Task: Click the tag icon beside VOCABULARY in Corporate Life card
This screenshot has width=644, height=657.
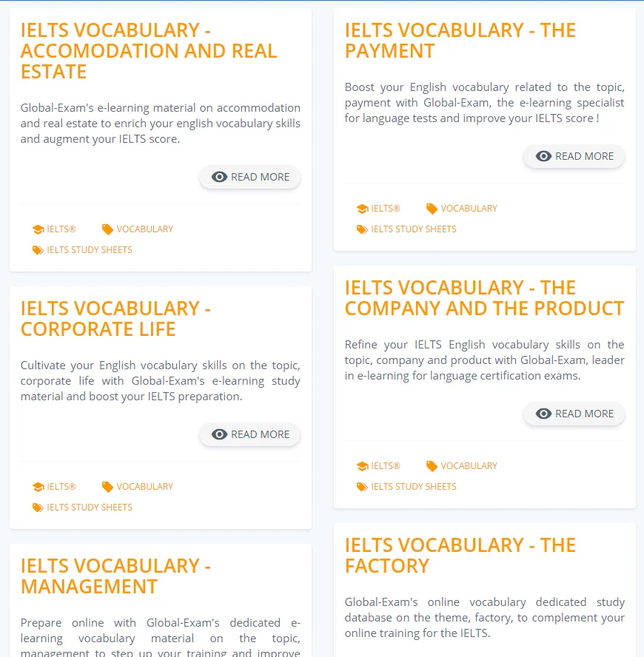Action: click(x=107, y=487)
